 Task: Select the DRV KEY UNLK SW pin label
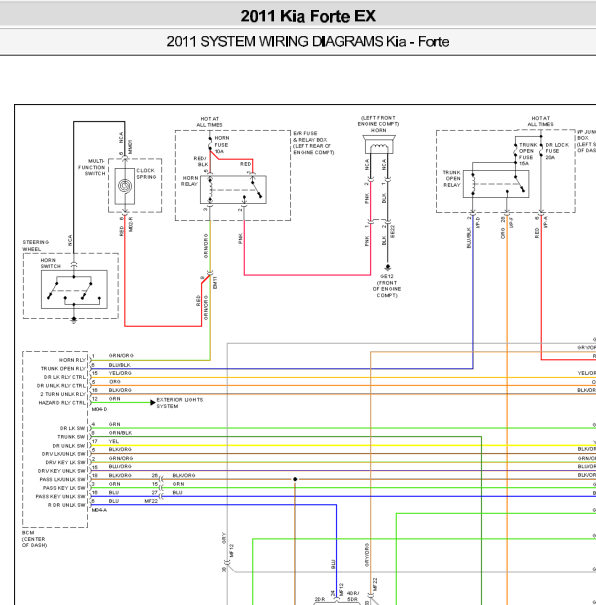[x=62, y=471]
